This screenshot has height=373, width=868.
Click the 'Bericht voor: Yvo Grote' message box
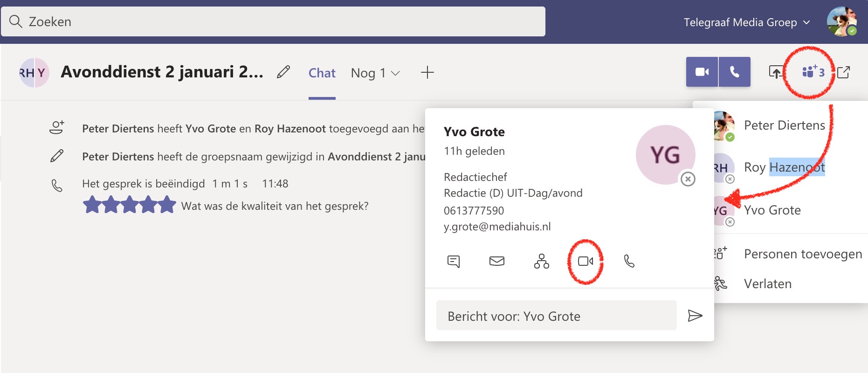pyautogui.click(x=556, y=316)
